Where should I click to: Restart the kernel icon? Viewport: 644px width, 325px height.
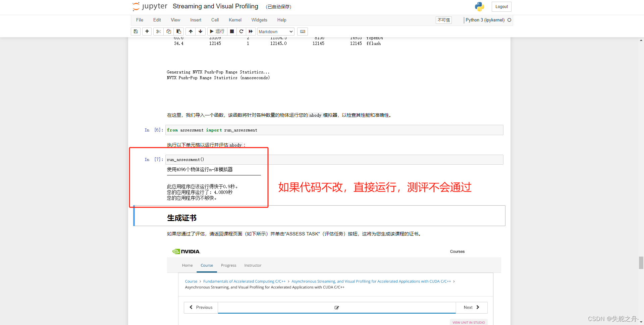click(x=241, y=32)
